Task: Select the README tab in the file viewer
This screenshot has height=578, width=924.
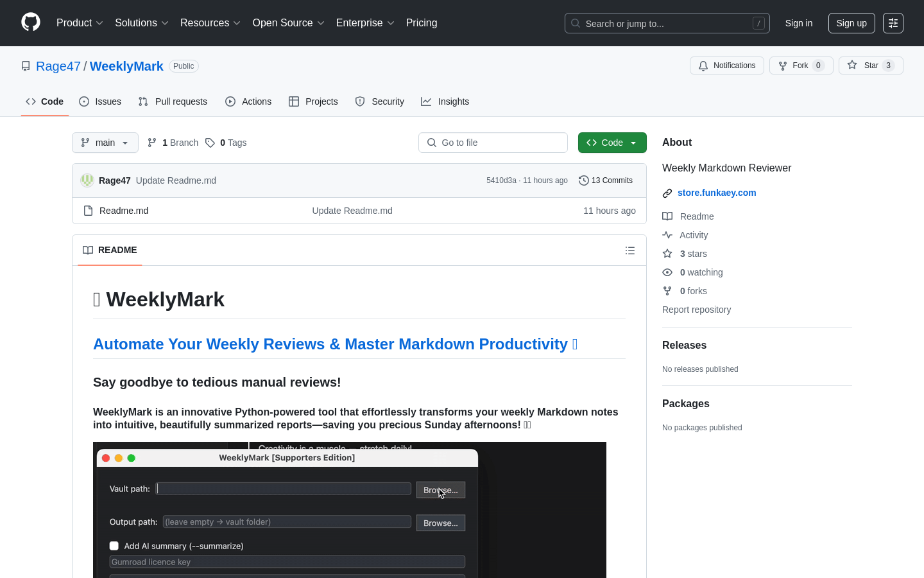Action: tap(110, 250)
